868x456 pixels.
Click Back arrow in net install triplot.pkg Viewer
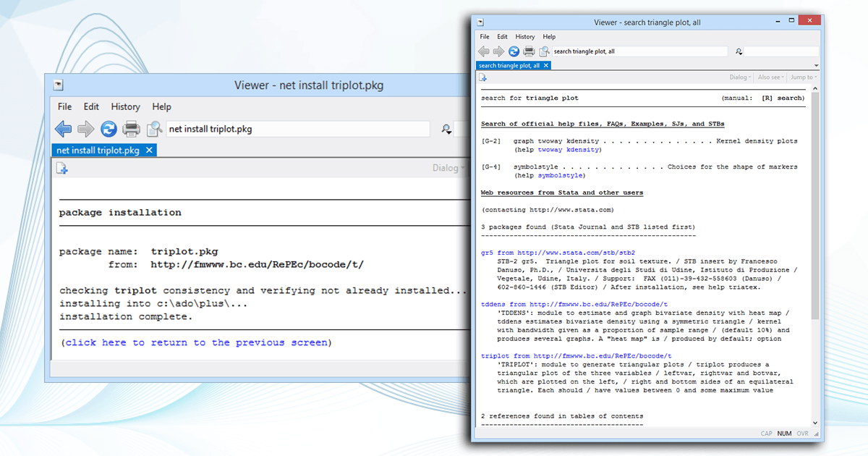(64, 129)
